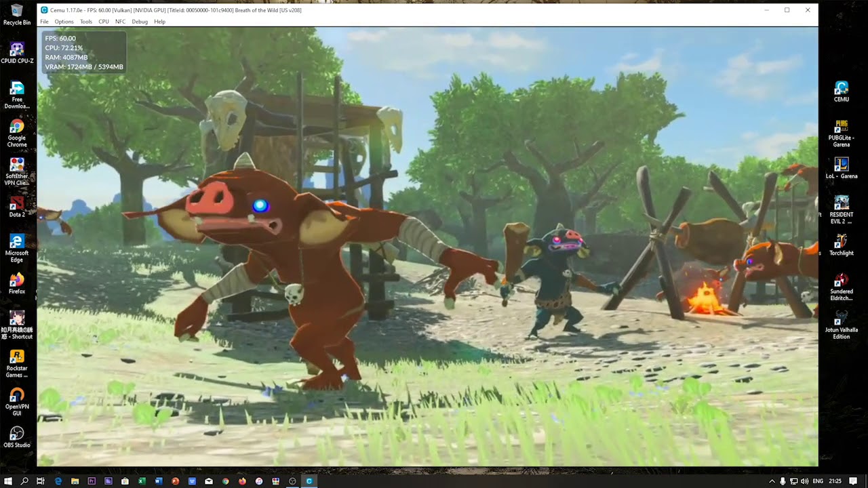The image size is (868, 488).
Task: Select the OBS Studio desktop icon
Action: click(x=17, y=437)
